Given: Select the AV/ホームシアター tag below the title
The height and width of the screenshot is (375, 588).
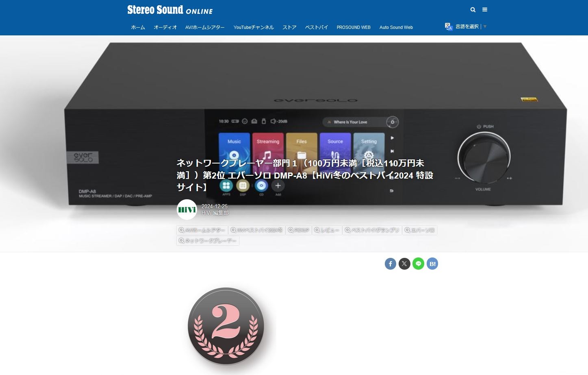Looking at the screenshot, I should click(x=202, y=230).
